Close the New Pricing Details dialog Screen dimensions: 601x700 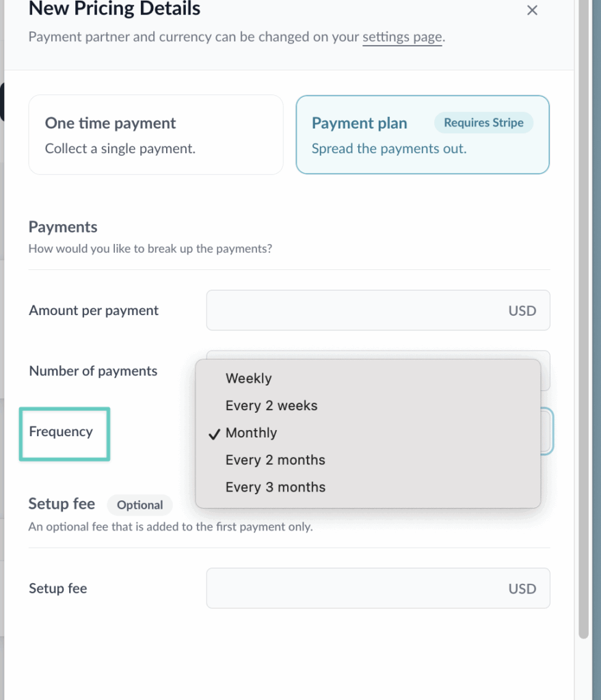(x=532, y=10)
